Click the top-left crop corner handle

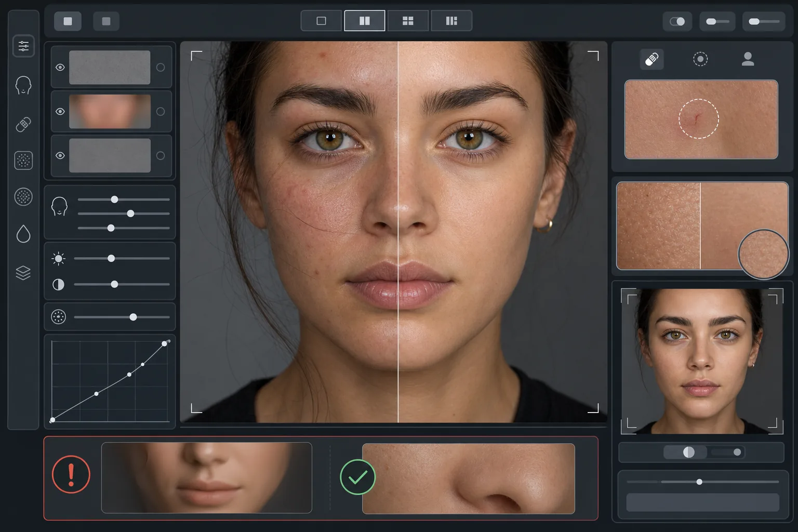[x=196, y=56]
